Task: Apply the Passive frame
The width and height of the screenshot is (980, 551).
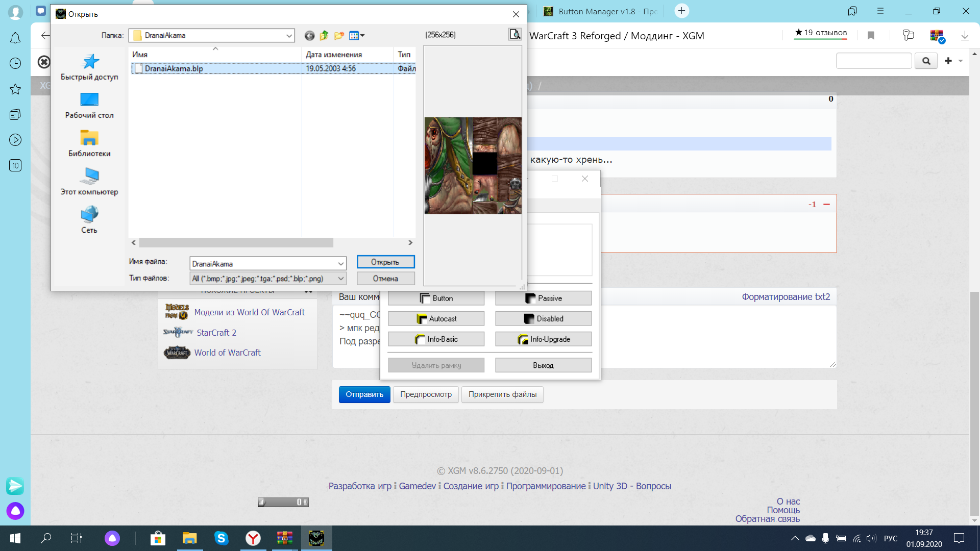Action: tap(544, 298)
